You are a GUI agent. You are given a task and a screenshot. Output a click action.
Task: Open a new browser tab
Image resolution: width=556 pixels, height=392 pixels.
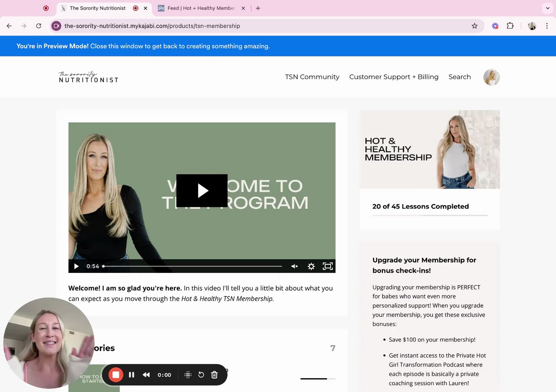258,8
